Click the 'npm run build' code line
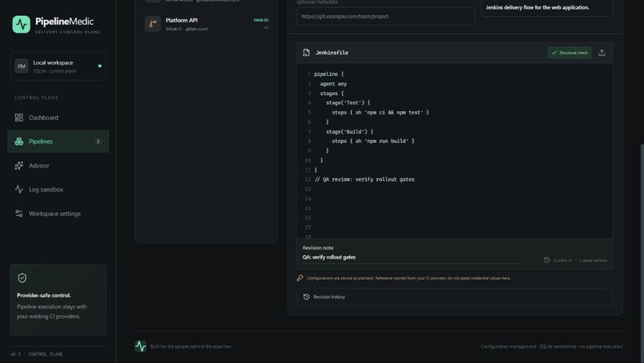The height and width of the screenshot is (363, 644). tap(373, 141)
